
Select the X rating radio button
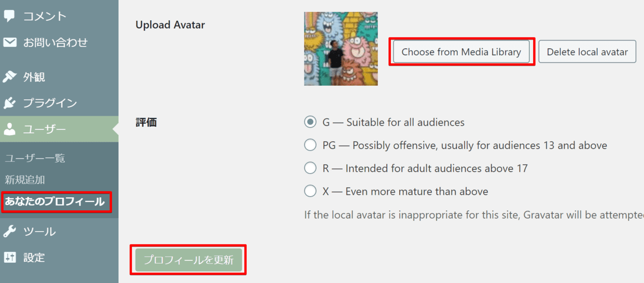(x=310, y=191)
